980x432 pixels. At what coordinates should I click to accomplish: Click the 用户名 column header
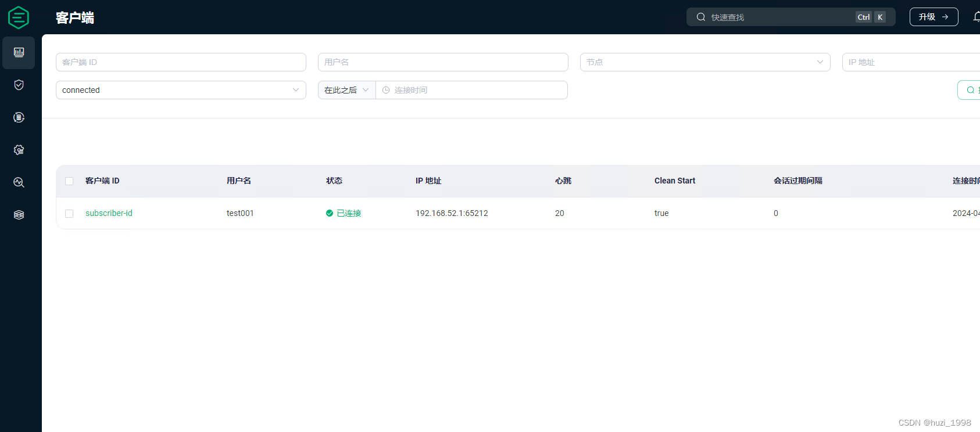tap(239, 181)
